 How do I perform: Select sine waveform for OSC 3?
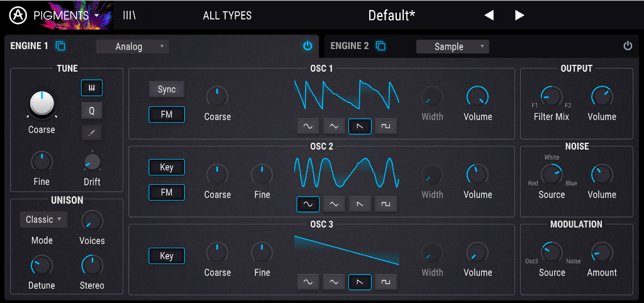click(x=308, y=282)
